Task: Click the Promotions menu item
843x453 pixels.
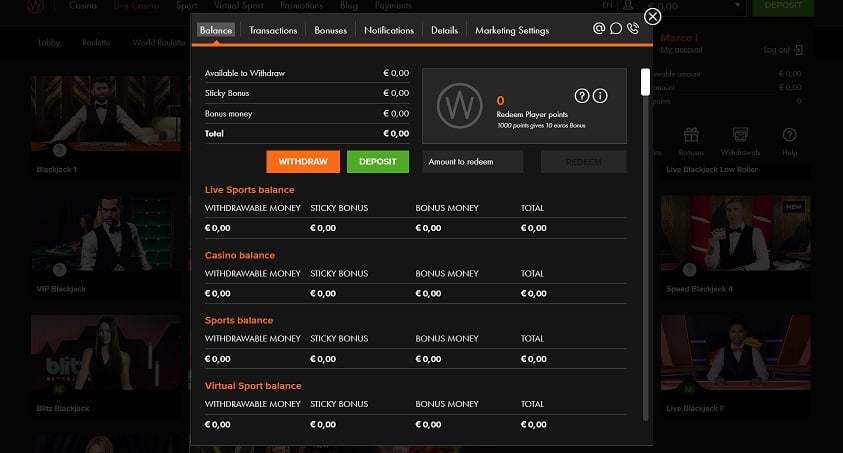Action: [302, 5]
